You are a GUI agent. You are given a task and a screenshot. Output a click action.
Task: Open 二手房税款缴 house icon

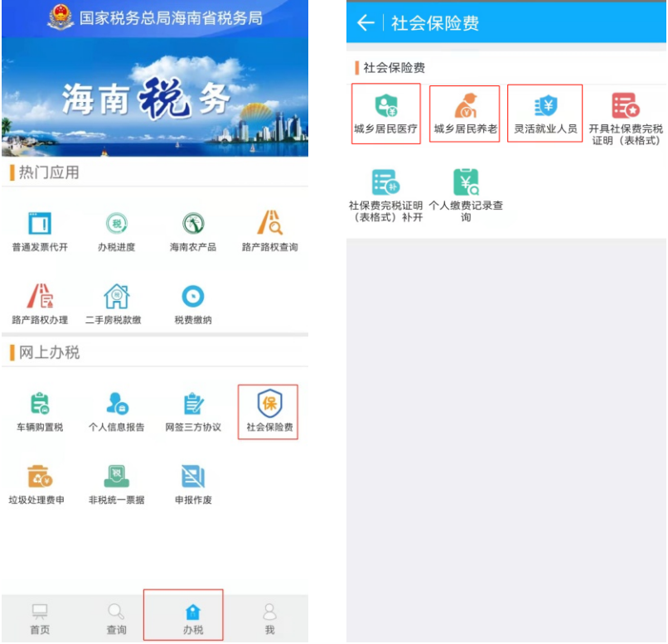coord(116,296)
